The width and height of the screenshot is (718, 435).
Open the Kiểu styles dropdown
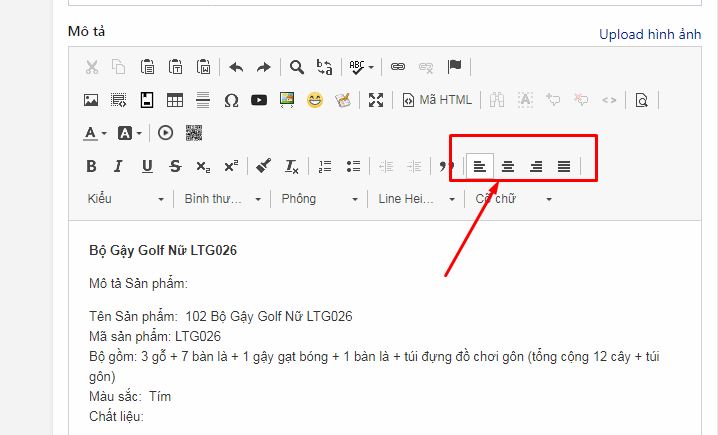125,199
